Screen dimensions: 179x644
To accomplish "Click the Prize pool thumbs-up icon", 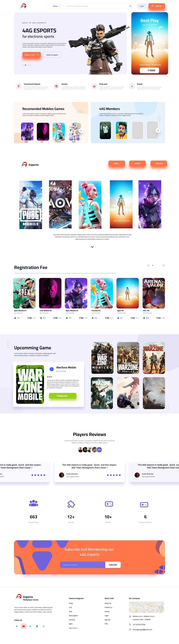I will point(94,86).
